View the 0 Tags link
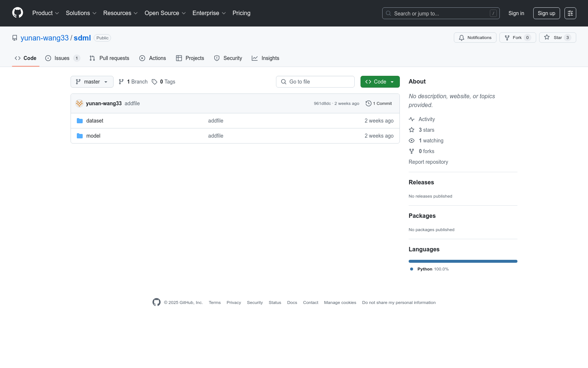This screenshot has height=368, width=588. [164, 82]
